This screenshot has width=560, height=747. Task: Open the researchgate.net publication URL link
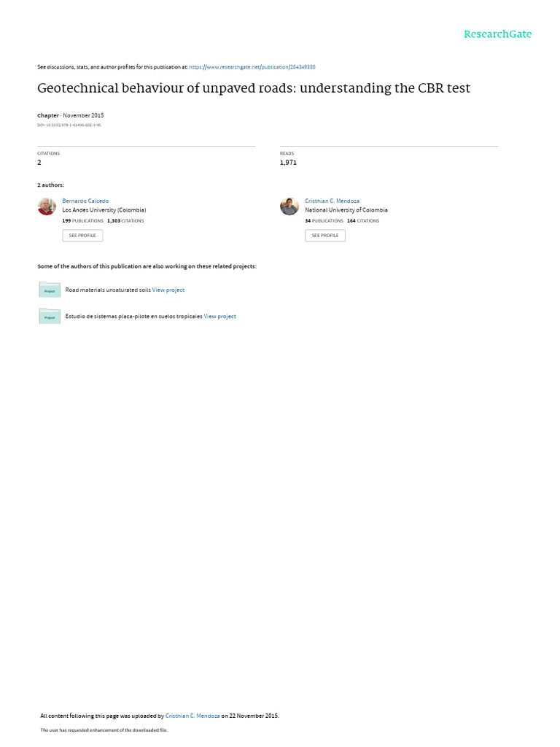point(252,67)
